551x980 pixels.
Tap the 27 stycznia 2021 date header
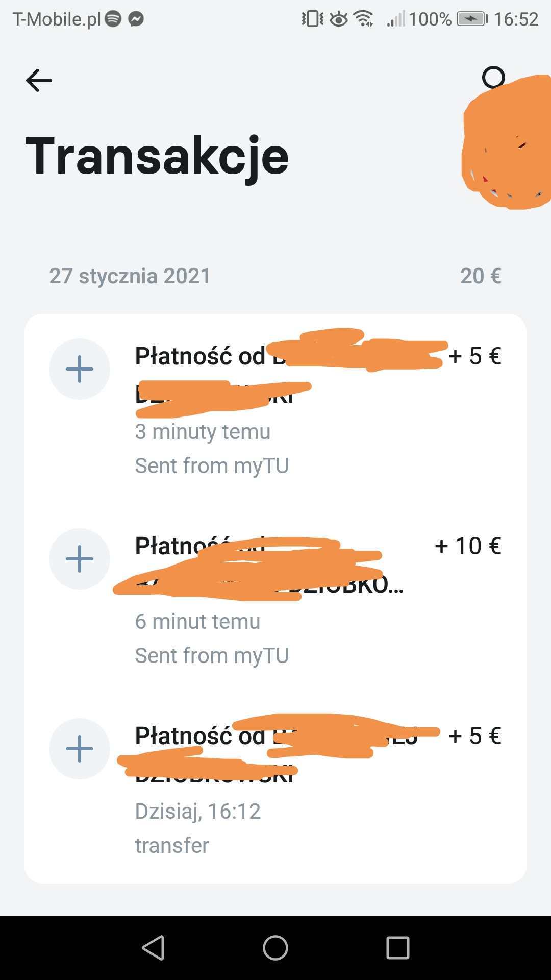coord(130,276)
